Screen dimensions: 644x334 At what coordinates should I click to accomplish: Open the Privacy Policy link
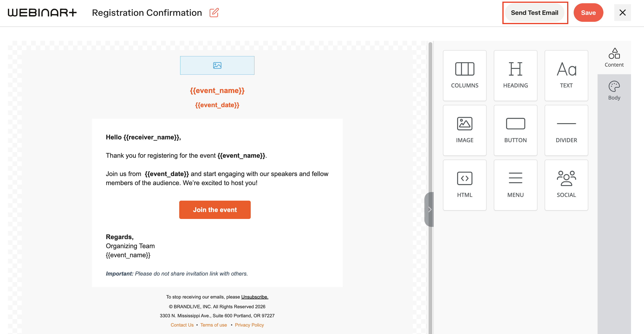click(x=249, y=325)
